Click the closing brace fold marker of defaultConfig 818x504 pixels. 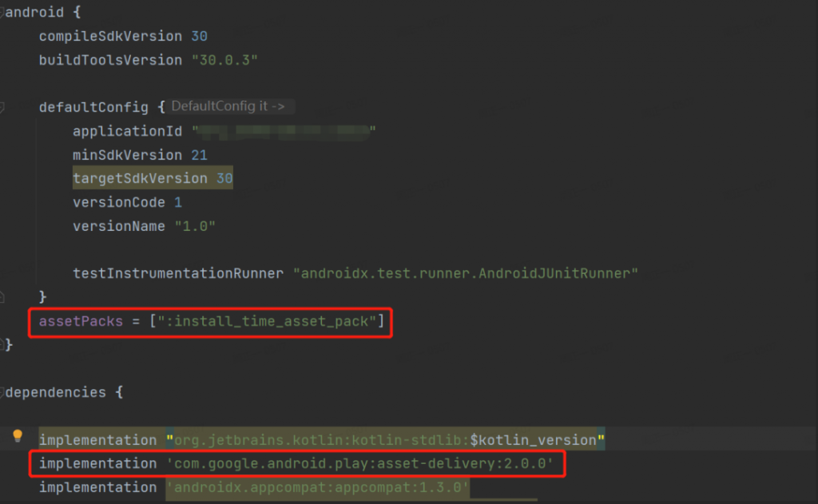point(2,297)
